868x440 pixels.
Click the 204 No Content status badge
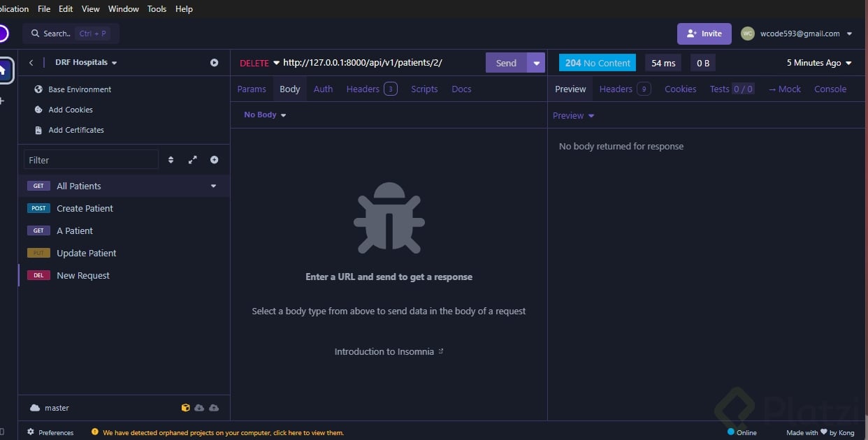[598, 63]
